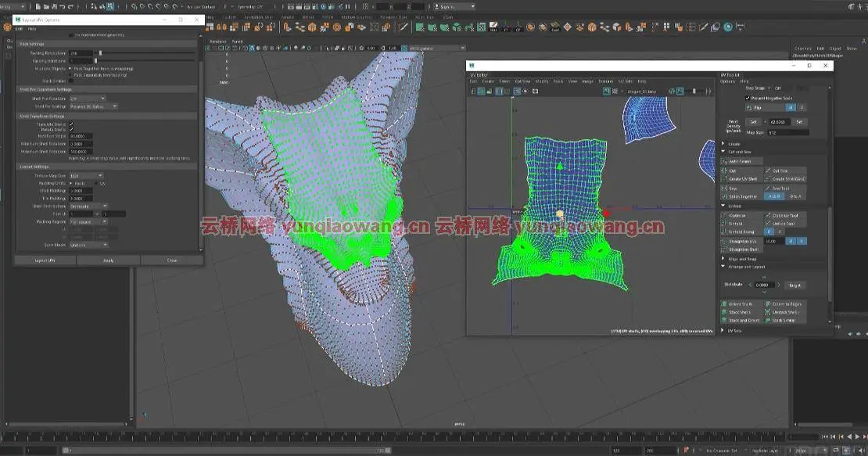Viewport: 868px width, 456px height.
Task: Toggle Translate Shells checkbox
Action: (x=71, y=124)
